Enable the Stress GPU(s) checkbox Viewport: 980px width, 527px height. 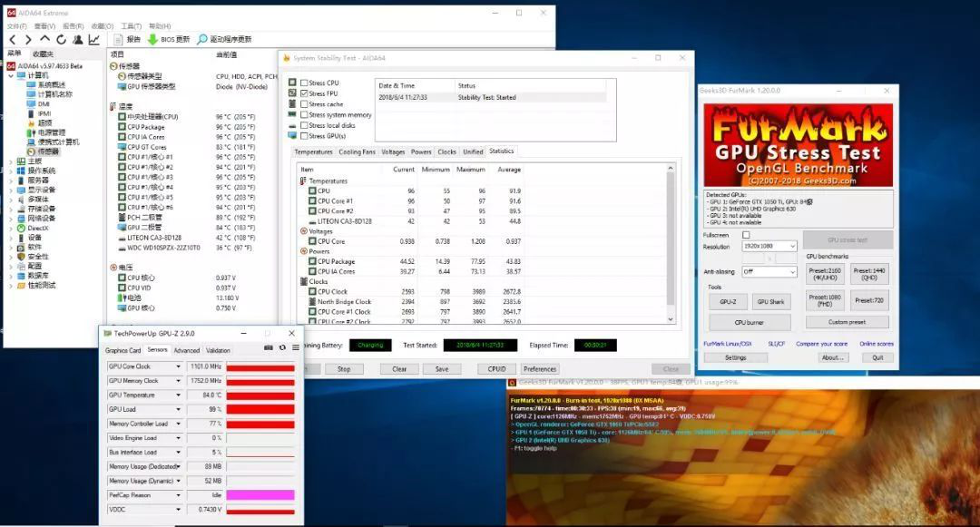click(x=304, y=136)
